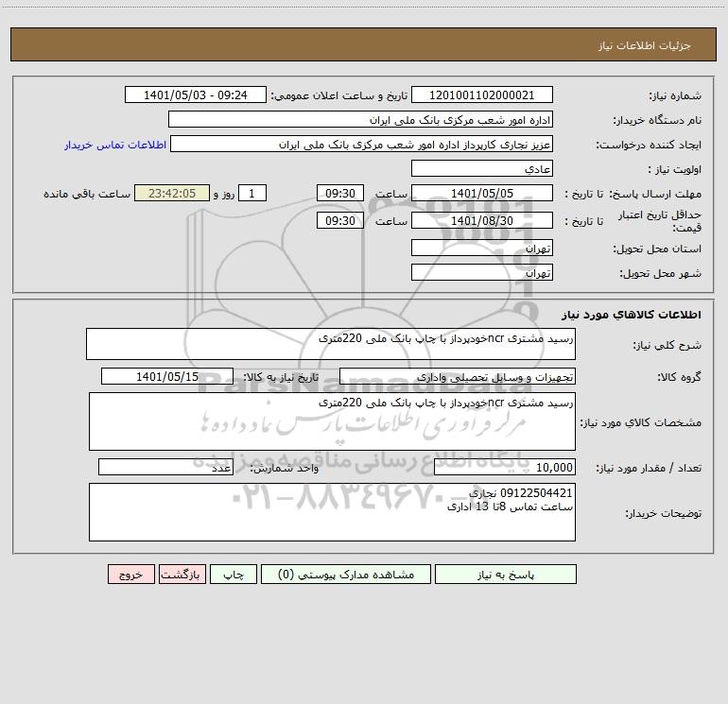Click the پاسخ به نیاز button
This screenshot has width=728, height=704.
[505, 574]
